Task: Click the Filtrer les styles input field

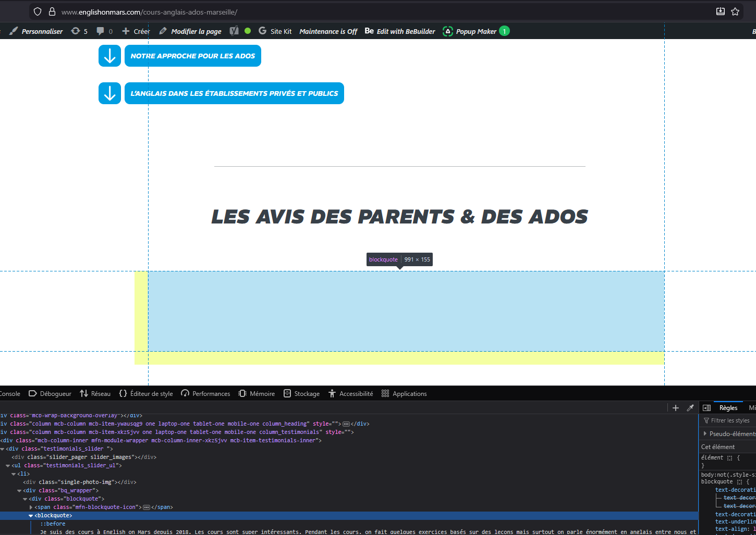Action: coord(730,420)
